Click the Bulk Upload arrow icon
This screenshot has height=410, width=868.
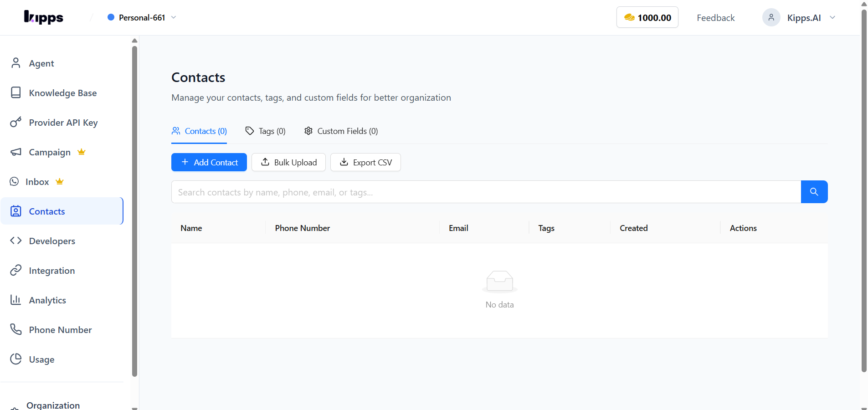265,162
